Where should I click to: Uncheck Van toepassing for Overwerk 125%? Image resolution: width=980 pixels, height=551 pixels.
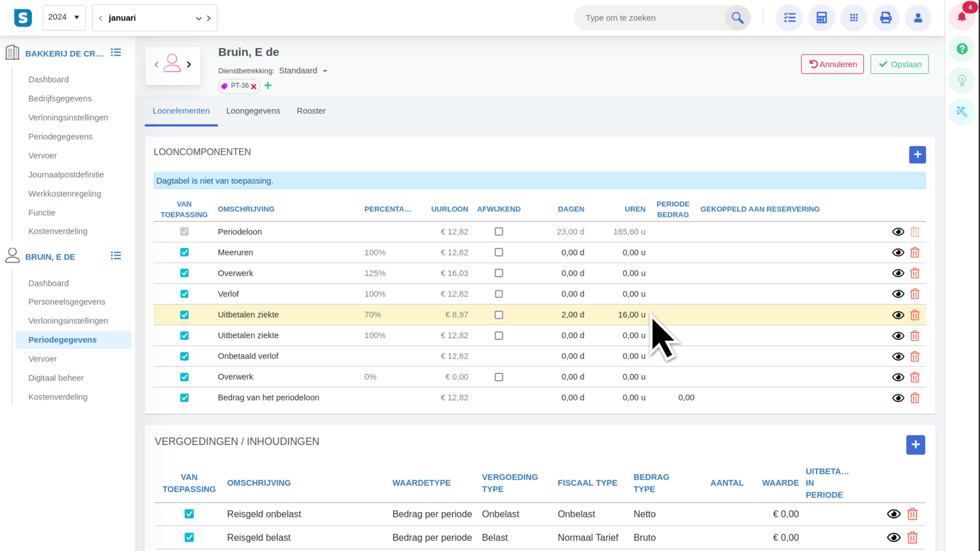tap(184, 273)
